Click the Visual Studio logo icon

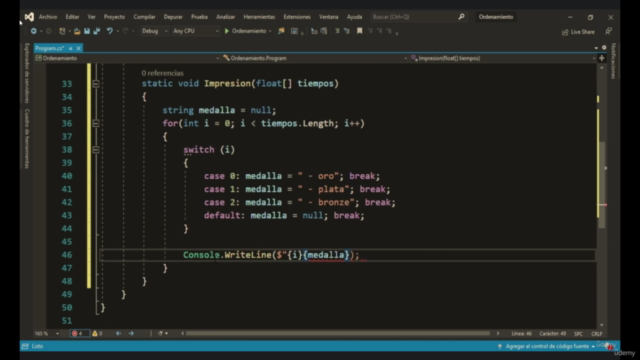coord(29,17)
